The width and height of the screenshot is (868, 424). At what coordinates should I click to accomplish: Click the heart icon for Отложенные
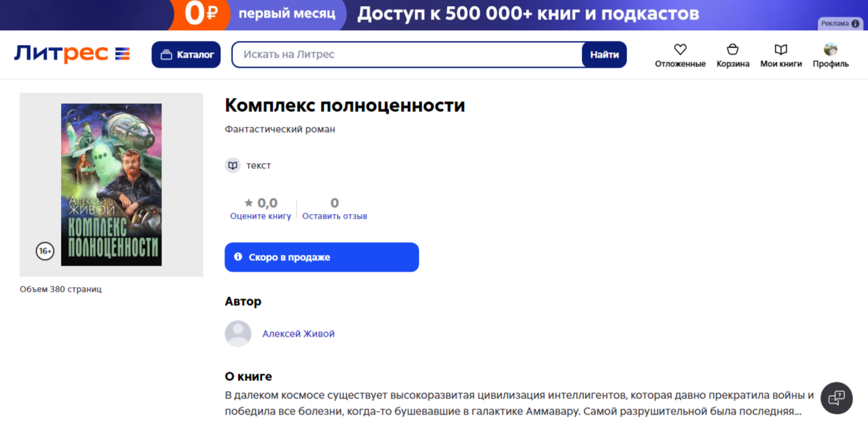point(680,50)
